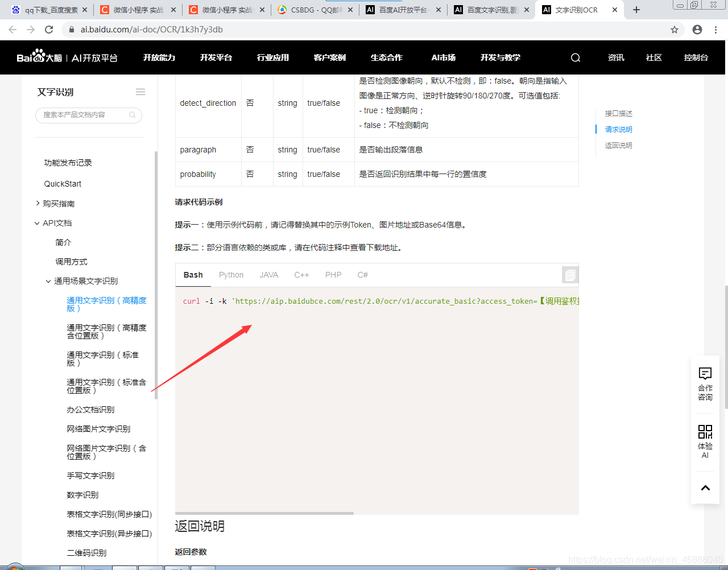Toggle the sidebar hamburger menu icon

(140, 92)
